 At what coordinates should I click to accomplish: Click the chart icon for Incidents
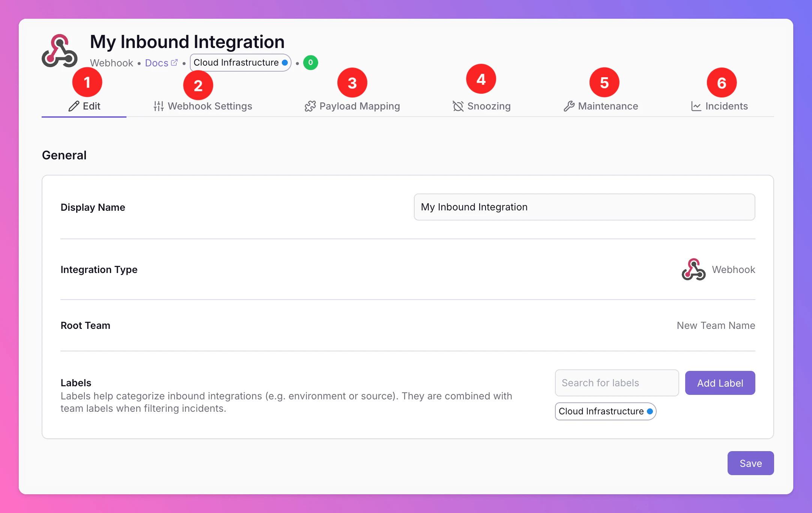pos(696,106)
